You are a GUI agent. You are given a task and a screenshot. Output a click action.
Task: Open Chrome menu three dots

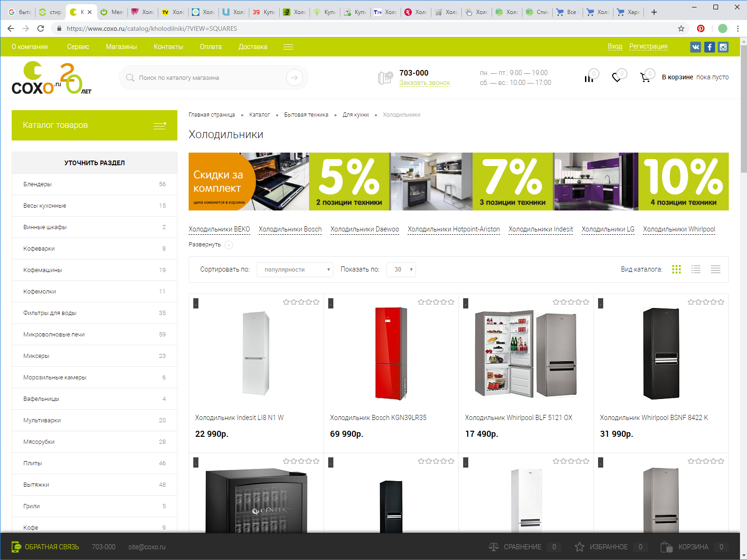coord(738,28)
